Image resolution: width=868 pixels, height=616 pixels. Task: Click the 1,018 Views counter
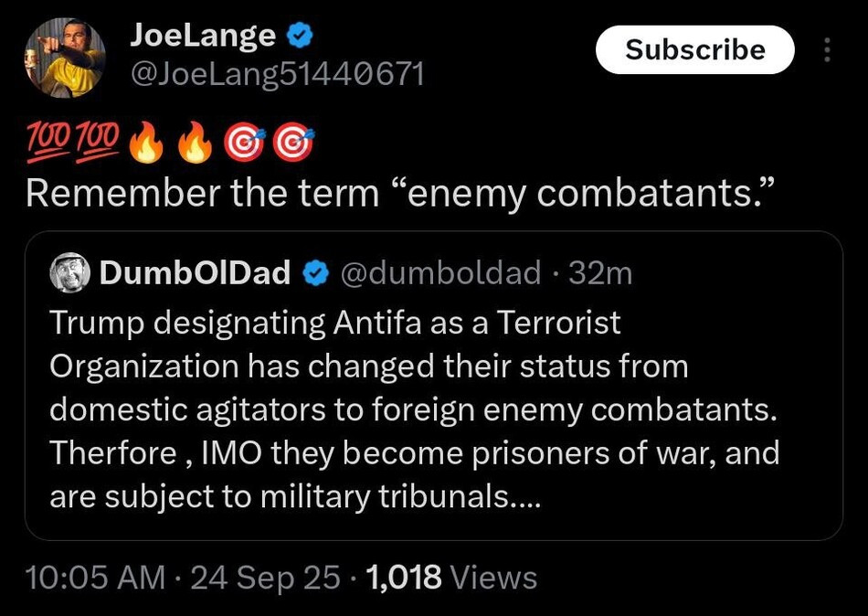point(450,577)
